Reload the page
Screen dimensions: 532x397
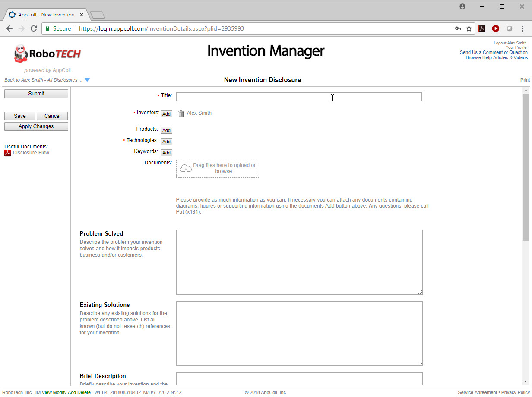coord(34,28)
